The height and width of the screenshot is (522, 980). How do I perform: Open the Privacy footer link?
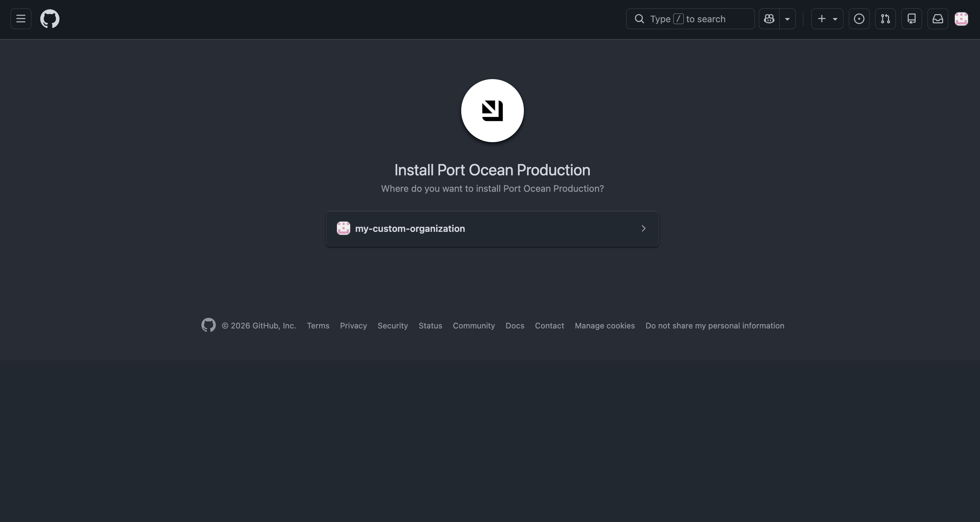pyautogui.click(x=353, y=326)
